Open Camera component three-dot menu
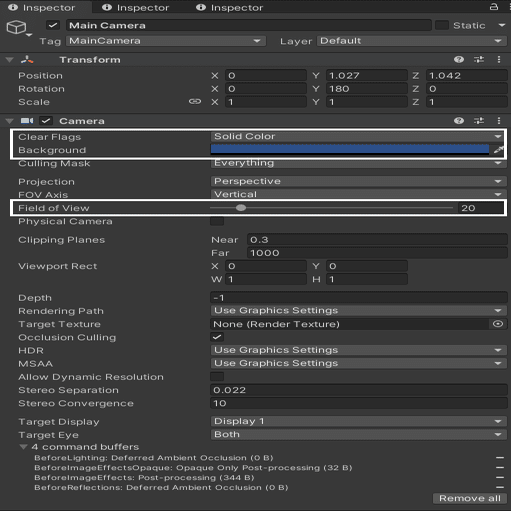Screen dimensions: 511x511 point(499,121)
